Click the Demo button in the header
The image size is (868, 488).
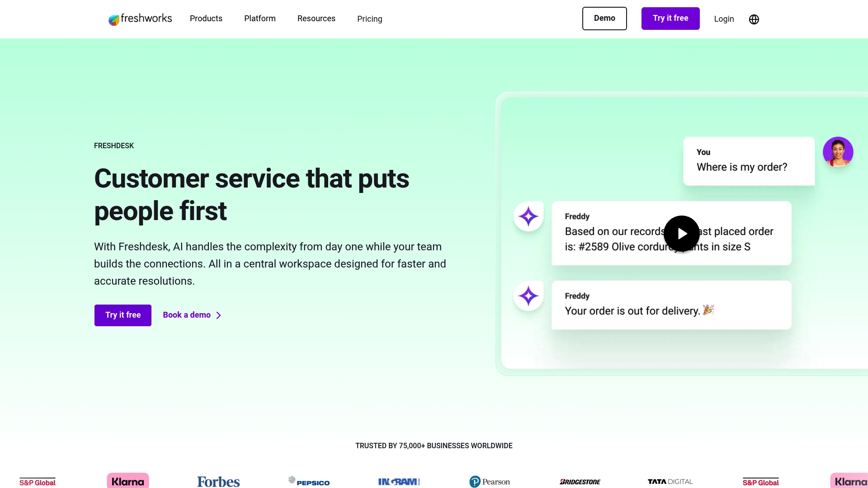[604, 19]
